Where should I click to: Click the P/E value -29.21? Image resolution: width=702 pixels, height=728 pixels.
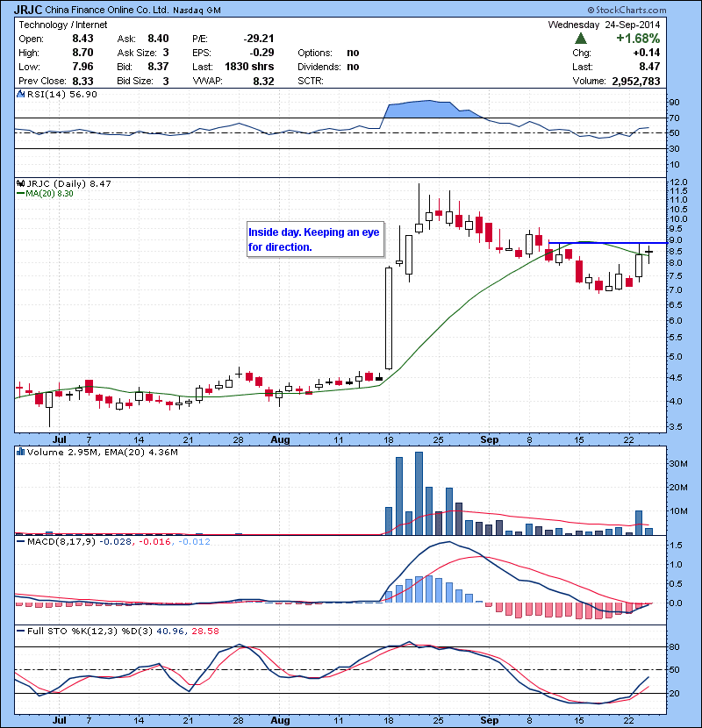pyautogui.click(x=259, y=38)
